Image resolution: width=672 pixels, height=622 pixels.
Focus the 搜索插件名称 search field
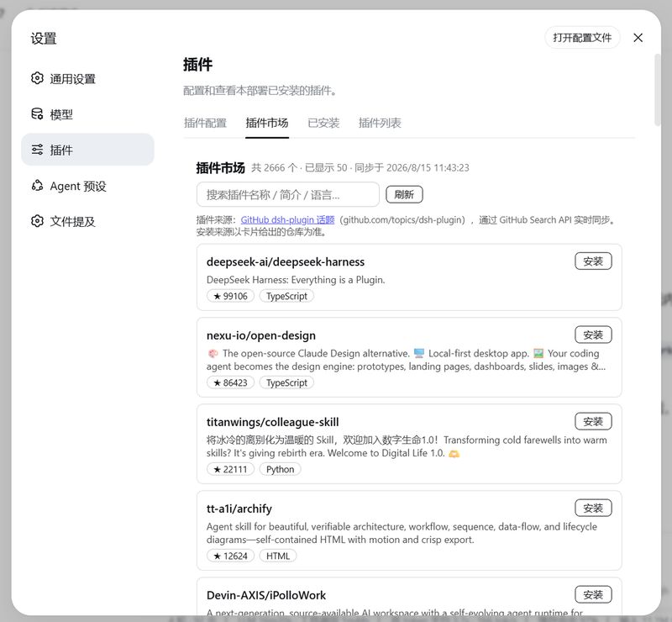click(288, 194)
